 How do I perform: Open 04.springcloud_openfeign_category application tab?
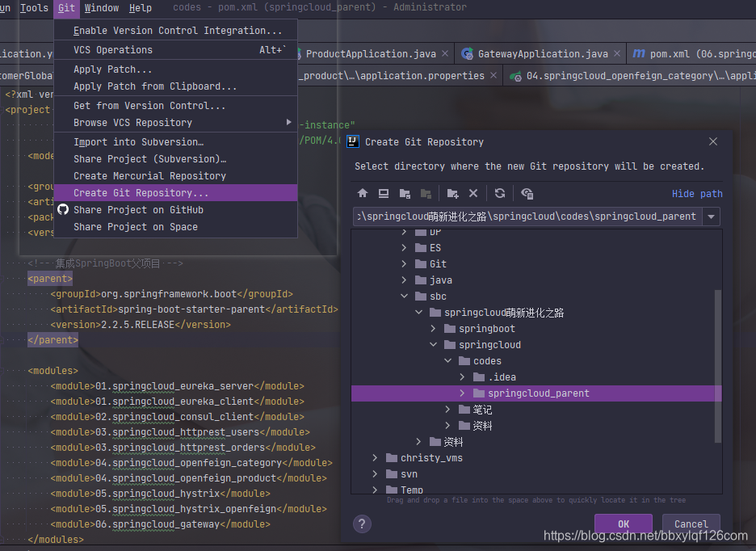632,75
